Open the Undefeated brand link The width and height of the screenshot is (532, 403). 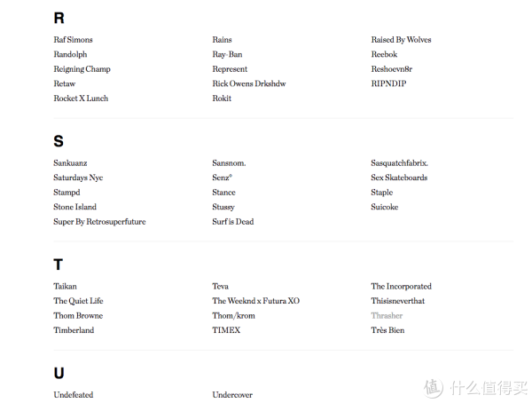(x=74, y=395)
